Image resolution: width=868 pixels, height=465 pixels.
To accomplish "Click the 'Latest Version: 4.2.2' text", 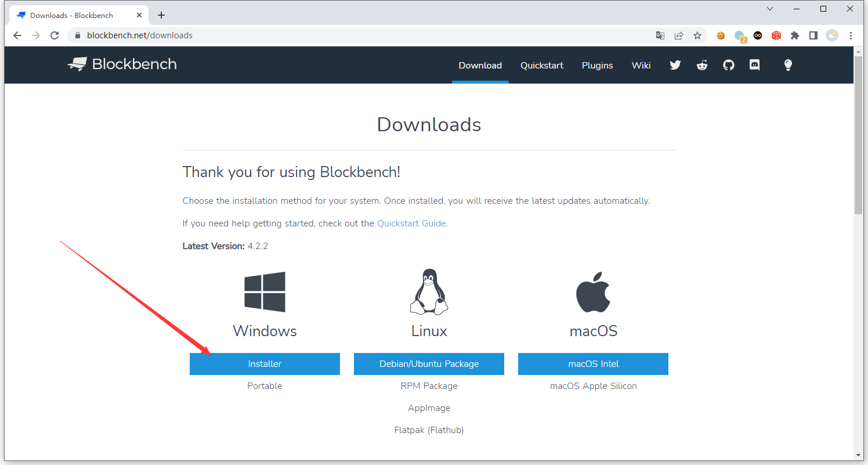I will 225,246.
